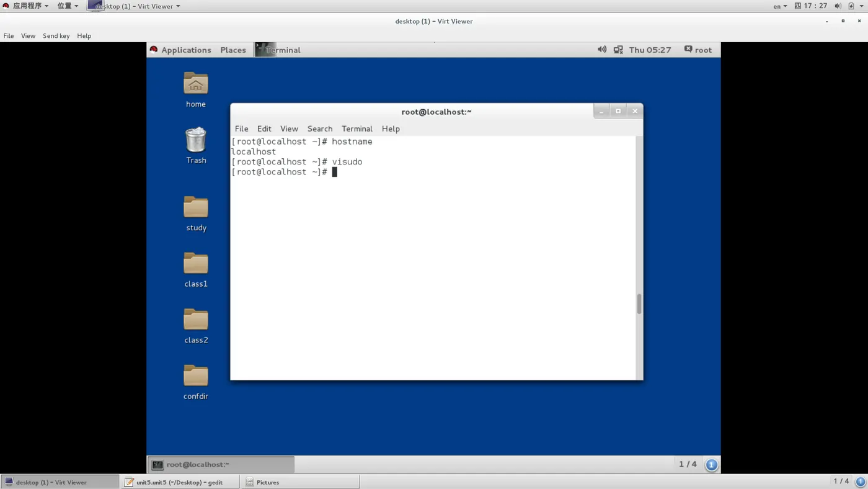Click the host volume speaker icon
The image size is (868, 489).
coord(838,6)
